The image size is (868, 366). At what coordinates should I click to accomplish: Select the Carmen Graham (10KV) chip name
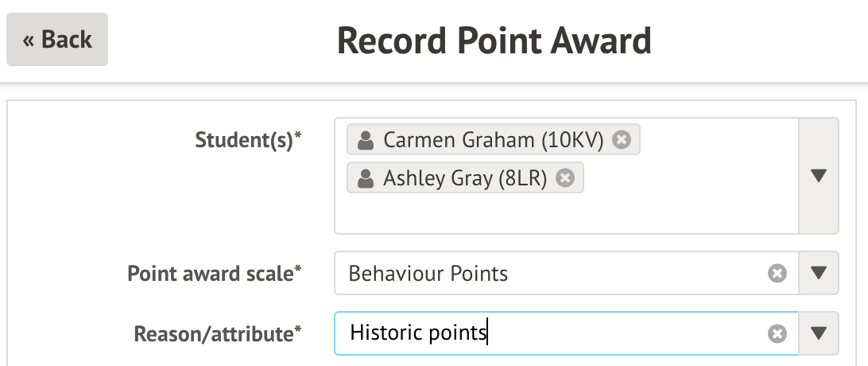point(493,141)
